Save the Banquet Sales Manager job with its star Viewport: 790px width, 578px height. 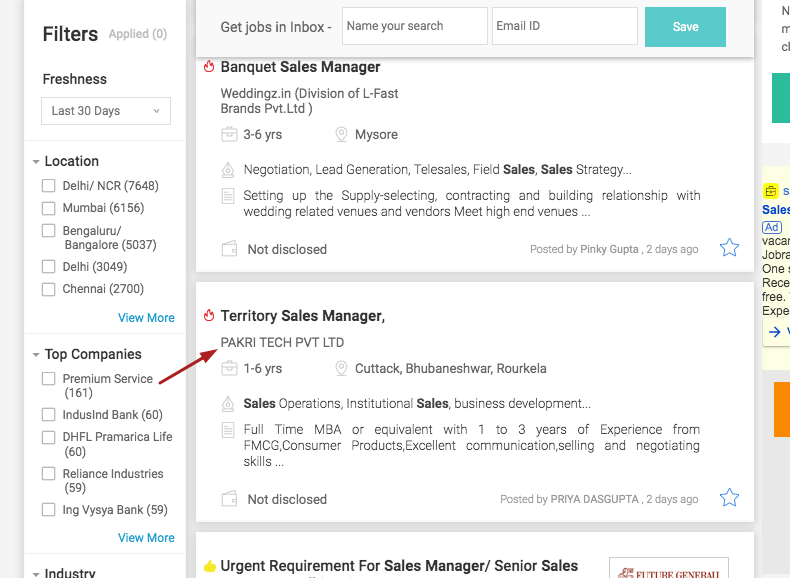click(729, 247)
